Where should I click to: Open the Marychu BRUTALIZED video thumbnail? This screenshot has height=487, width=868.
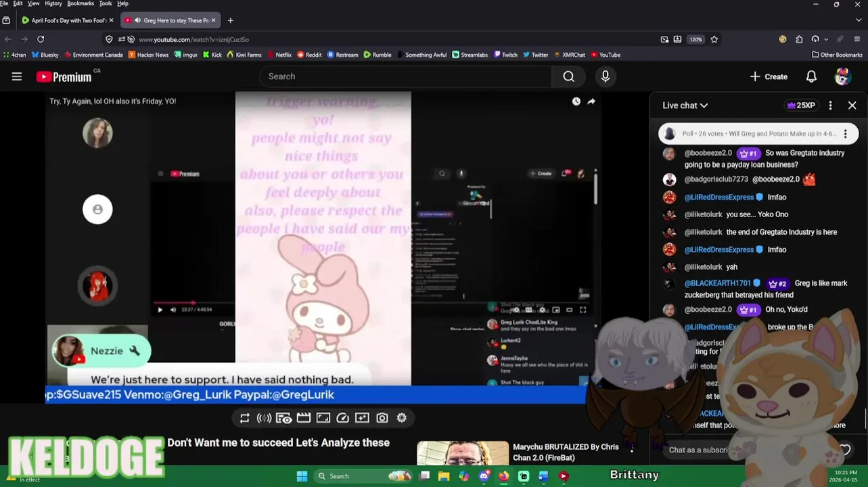click(x=462, y=453)
